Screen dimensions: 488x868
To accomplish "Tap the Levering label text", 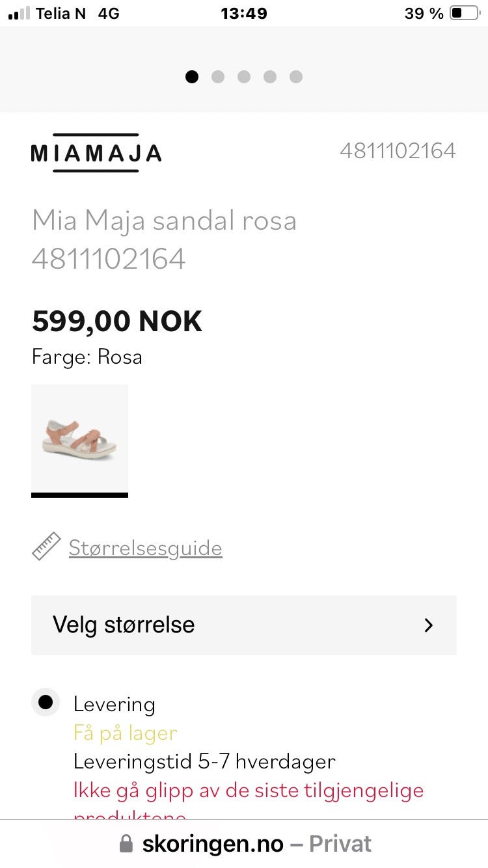I will pos(115,704).
